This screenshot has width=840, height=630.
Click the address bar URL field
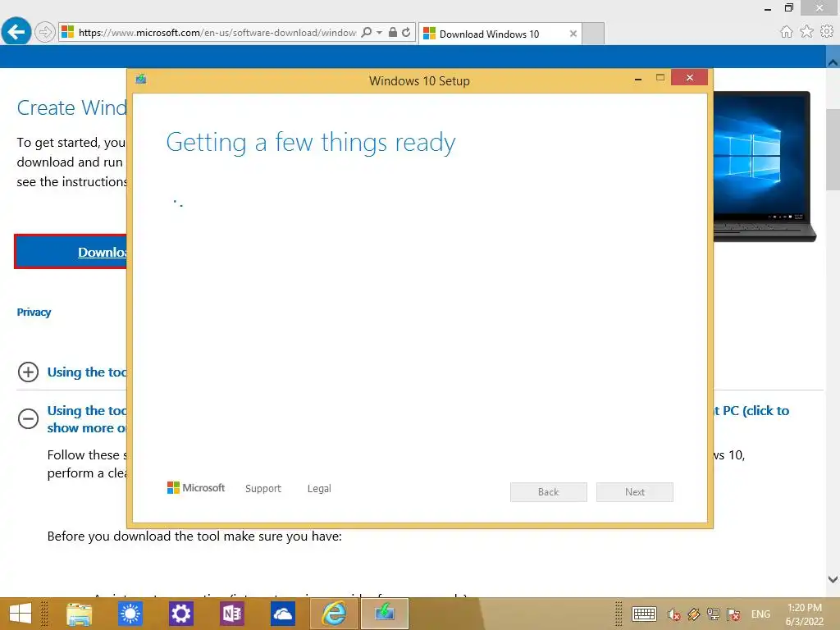click(x=217, y=33)
